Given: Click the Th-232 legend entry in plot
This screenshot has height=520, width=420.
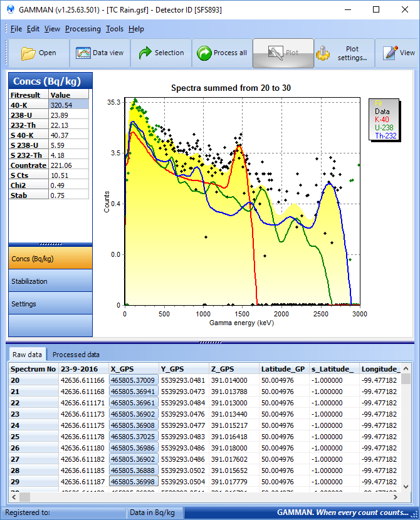Looking at the screenshot, I should (386, 135).
